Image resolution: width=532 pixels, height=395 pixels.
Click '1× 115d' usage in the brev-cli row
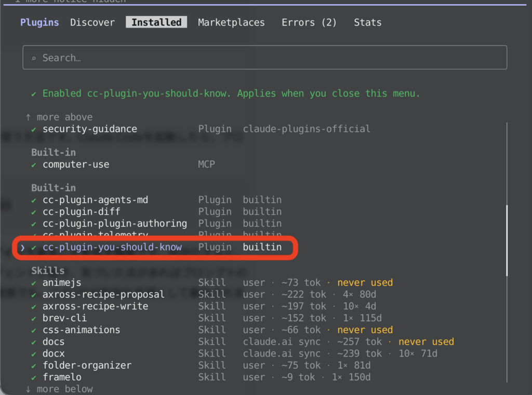coord(362,318)
